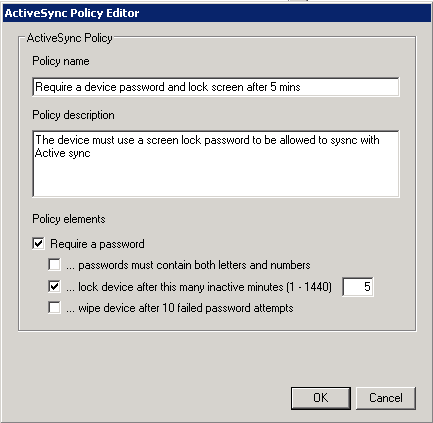Click the "wipe device after 10 failed password attempts" text
433x423 pixels.
(186, 308)
